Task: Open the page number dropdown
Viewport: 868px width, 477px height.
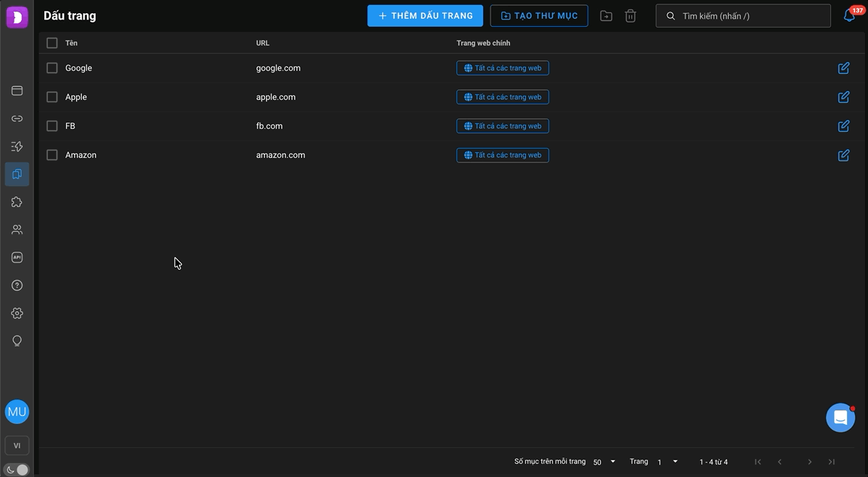Action: click(x=667, y=462)
